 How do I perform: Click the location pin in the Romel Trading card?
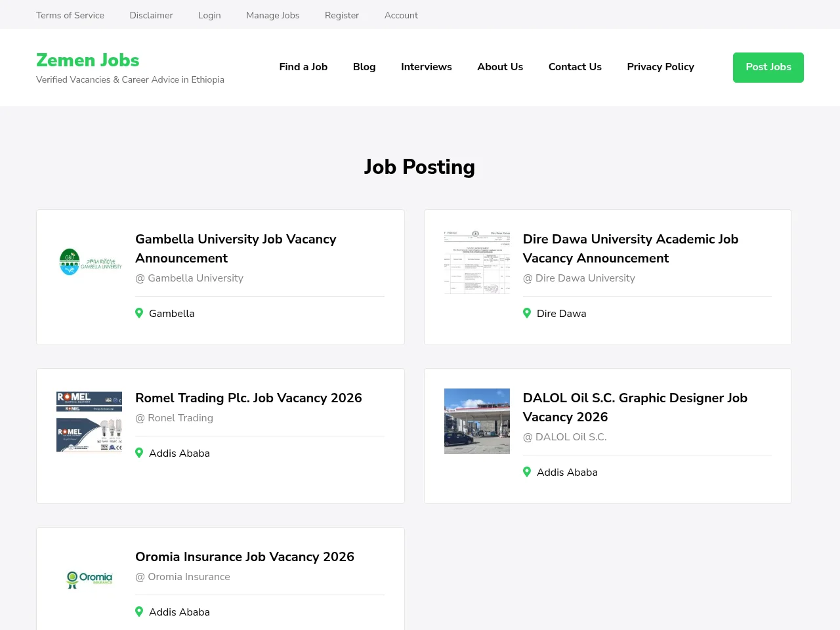point(139,453)
